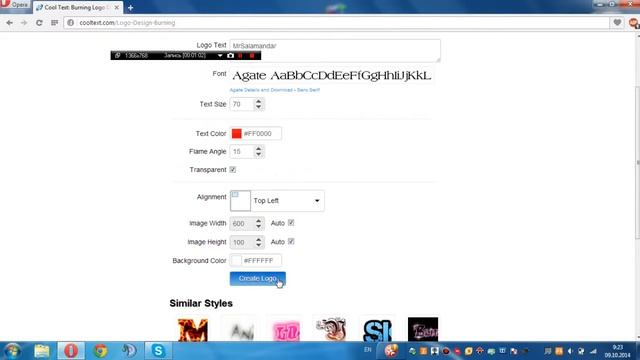This screenshot has width=640, height=360.
Task: Toggle Auto checkbox for Image Height
Action: point(291,242)
